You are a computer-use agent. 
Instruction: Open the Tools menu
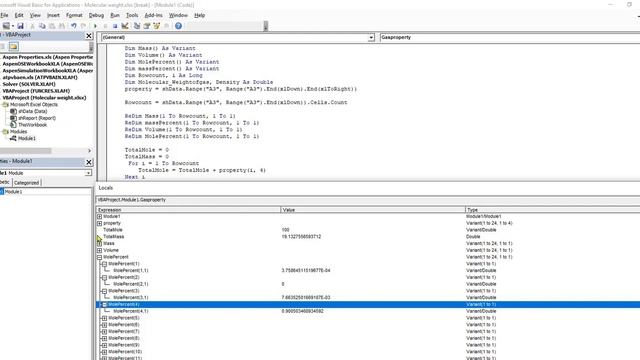132,15
